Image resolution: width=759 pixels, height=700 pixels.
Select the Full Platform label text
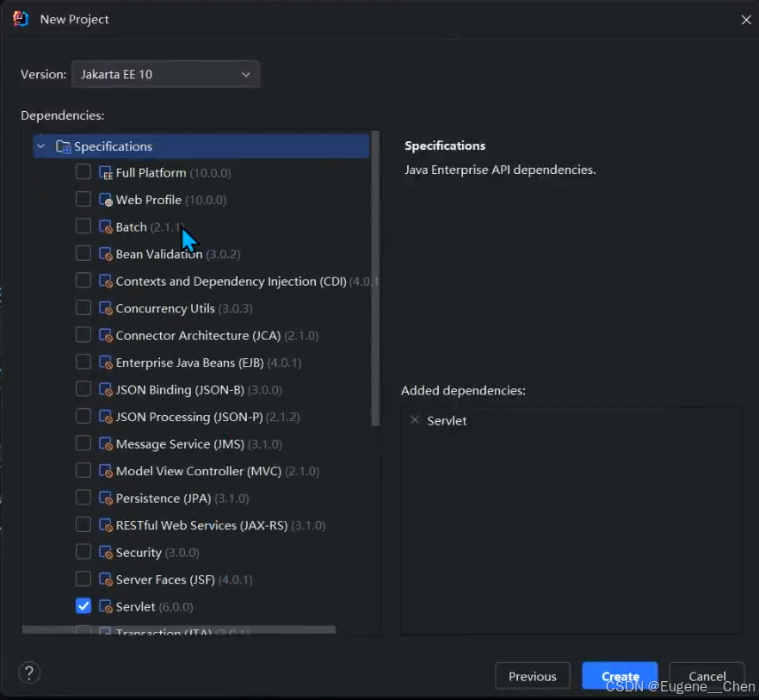pos(151,173)
